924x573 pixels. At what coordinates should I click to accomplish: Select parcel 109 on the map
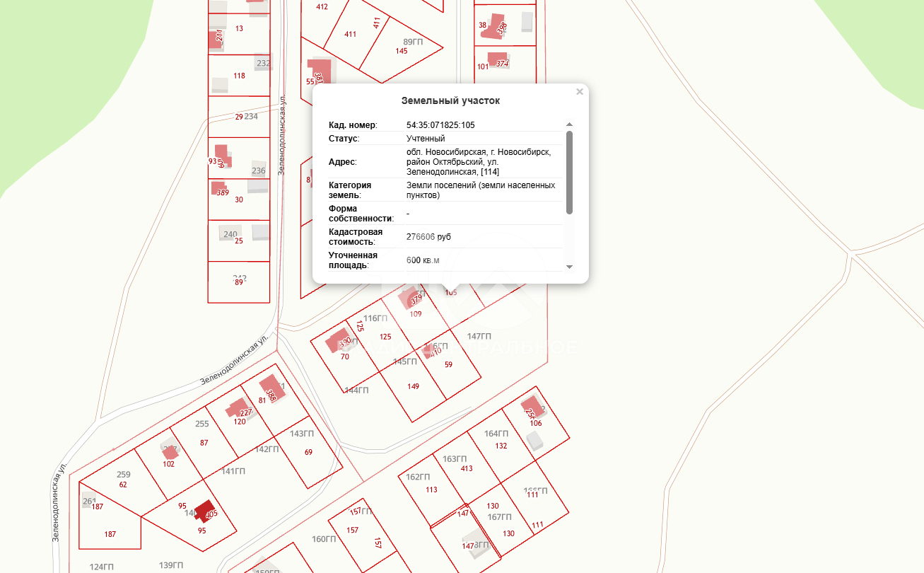point(416,314)
